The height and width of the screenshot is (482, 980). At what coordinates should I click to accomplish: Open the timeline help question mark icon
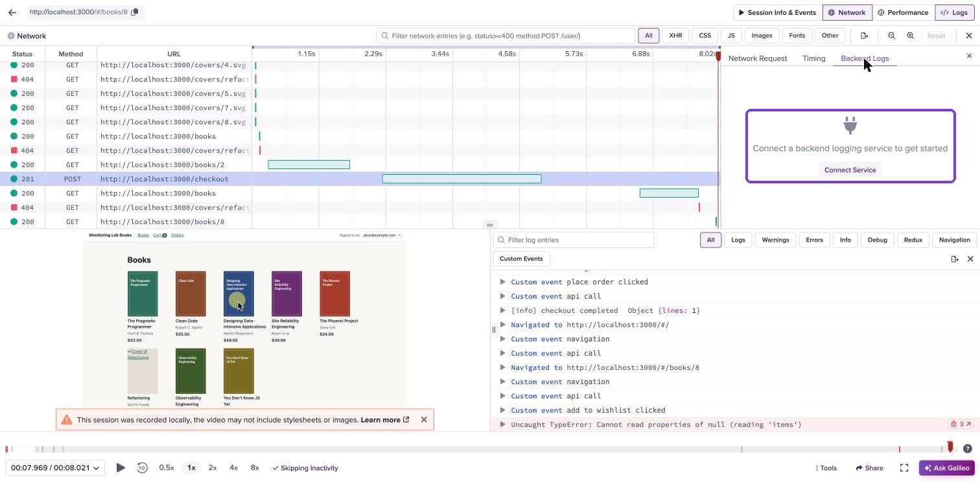[x=967, y=448]
